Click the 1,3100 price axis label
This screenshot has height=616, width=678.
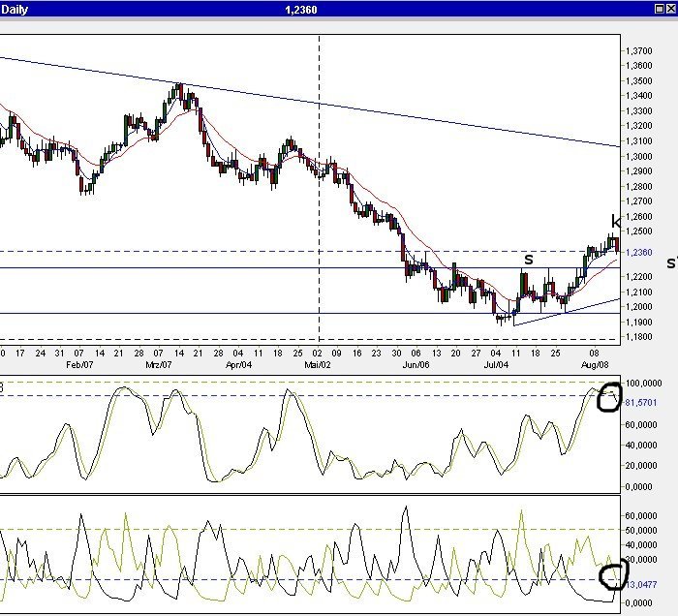(638, 140)
